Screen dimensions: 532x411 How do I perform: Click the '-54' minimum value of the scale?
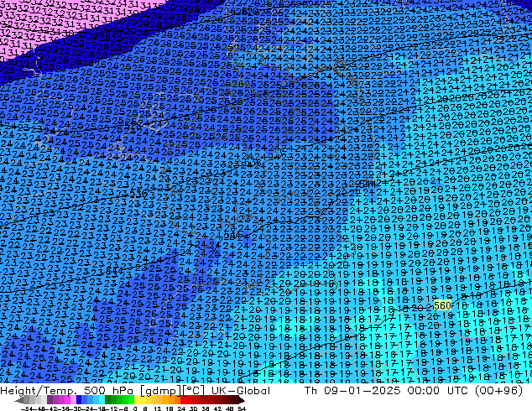(27, 408)
